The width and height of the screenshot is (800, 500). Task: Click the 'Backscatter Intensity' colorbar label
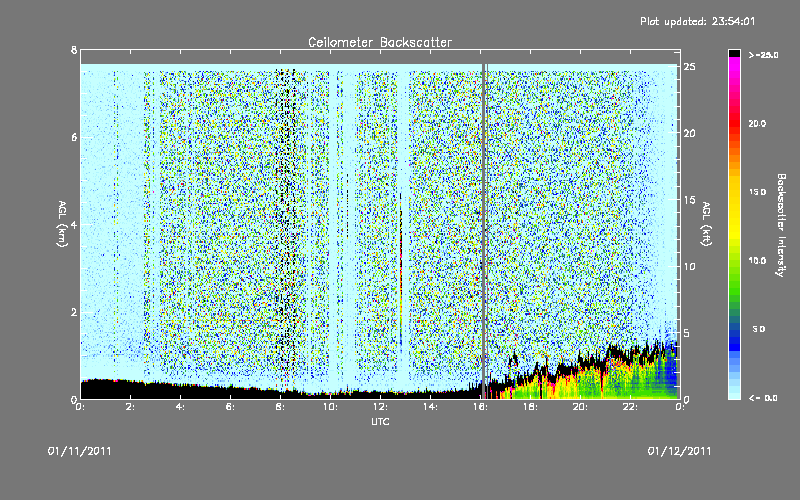[x=780, y=225]
